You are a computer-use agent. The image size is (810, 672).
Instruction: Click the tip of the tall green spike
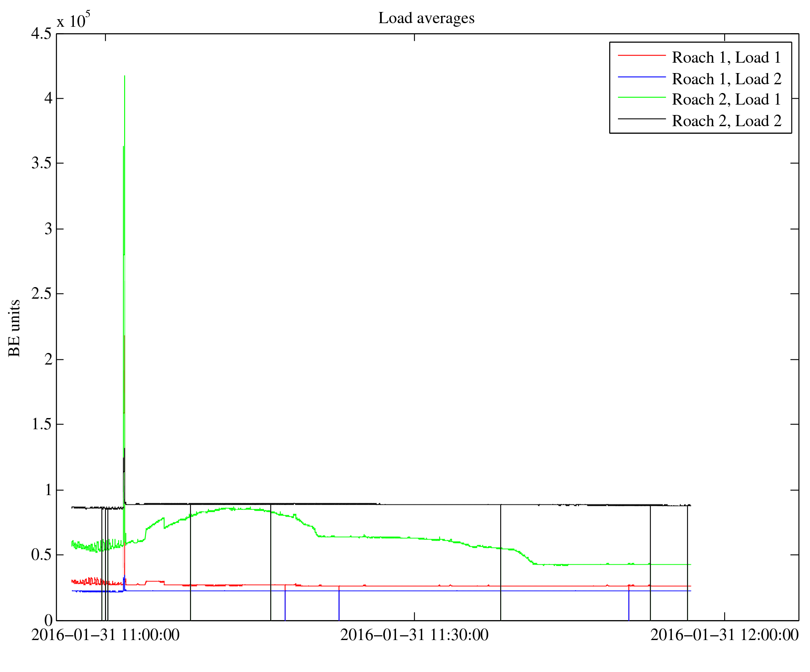click(125, 76)
